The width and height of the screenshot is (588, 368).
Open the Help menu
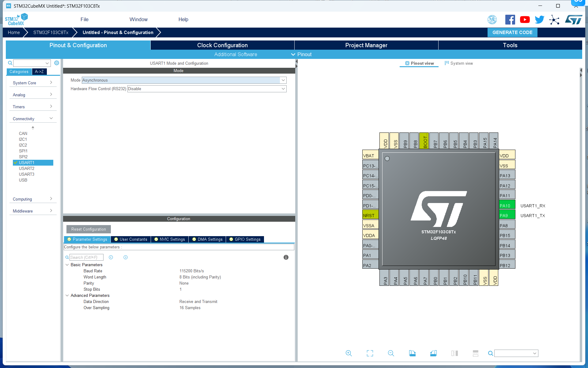[183, 19]
